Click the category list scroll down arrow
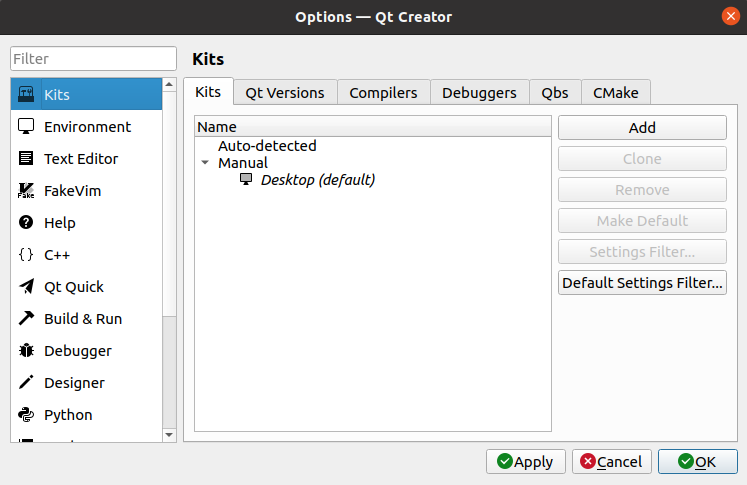This screenshot has width=747, height=485. (x=169, y=434)
